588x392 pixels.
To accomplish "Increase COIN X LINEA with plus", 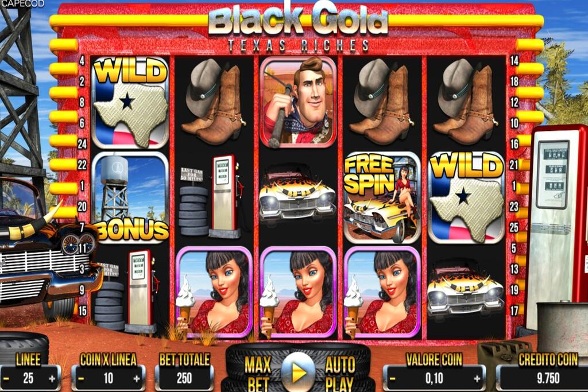I will click(x=136, y=379).
